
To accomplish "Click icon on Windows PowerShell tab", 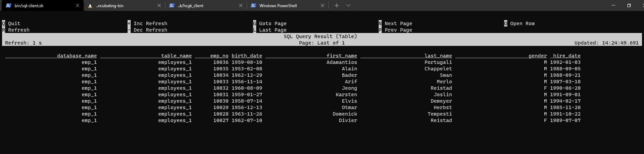I will pos(253,5).
